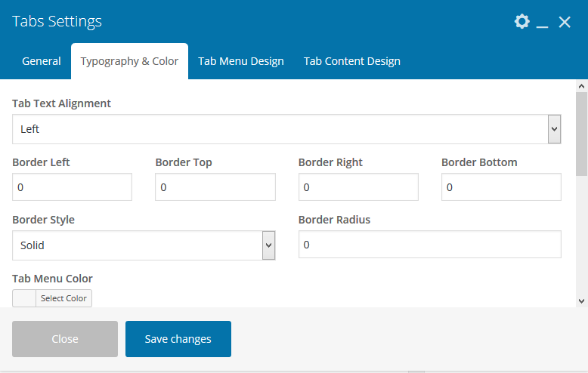The height and width of the screenshot is (373, 588).
Task: Open the settings gear icon
Action: click(521, 21)
